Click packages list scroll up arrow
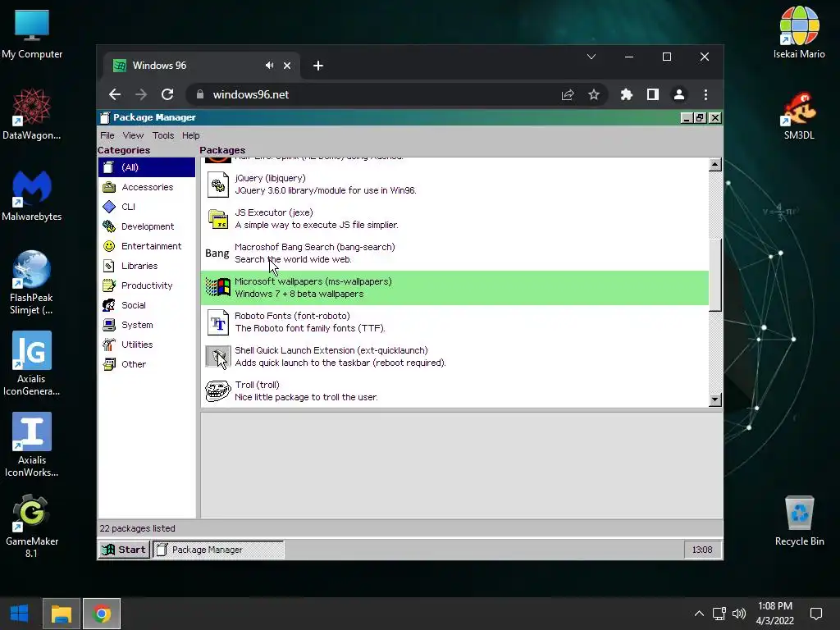This screenshot has height=630, width=840. [x=714, y=164]
